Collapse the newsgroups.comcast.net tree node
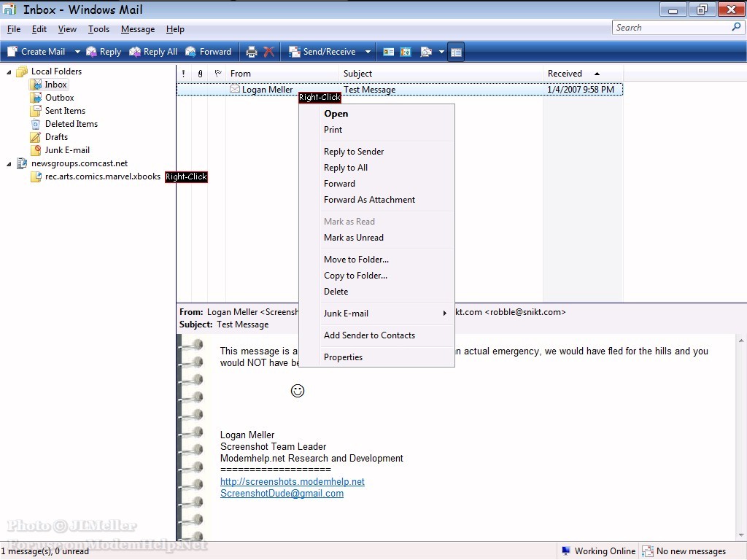The height and width of the screenshot is (560, 747). point(9,164)
